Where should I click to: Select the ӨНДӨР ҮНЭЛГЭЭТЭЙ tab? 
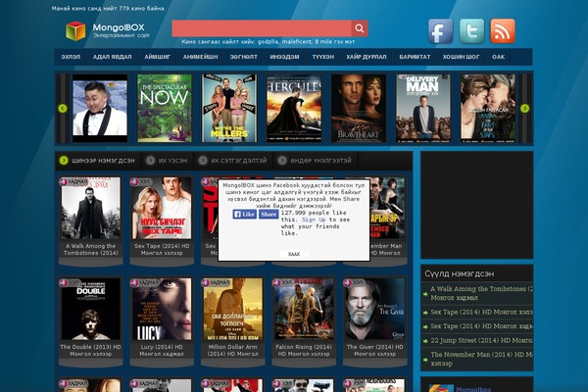[315, 161]
